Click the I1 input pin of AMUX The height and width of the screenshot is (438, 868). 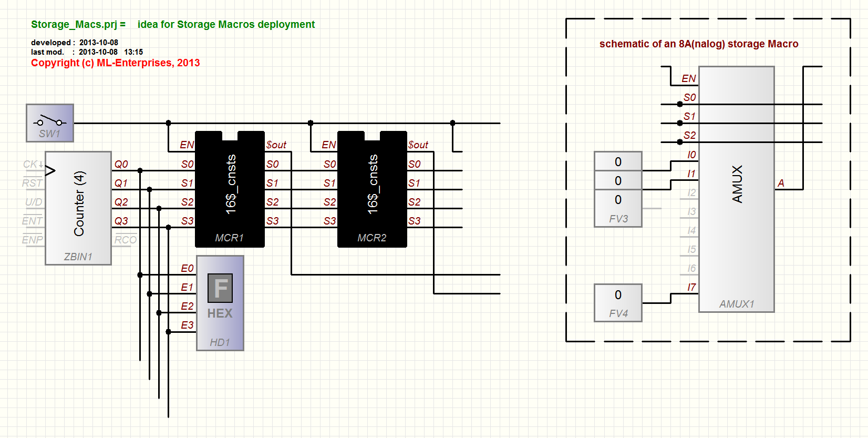(x=691, y=174)
